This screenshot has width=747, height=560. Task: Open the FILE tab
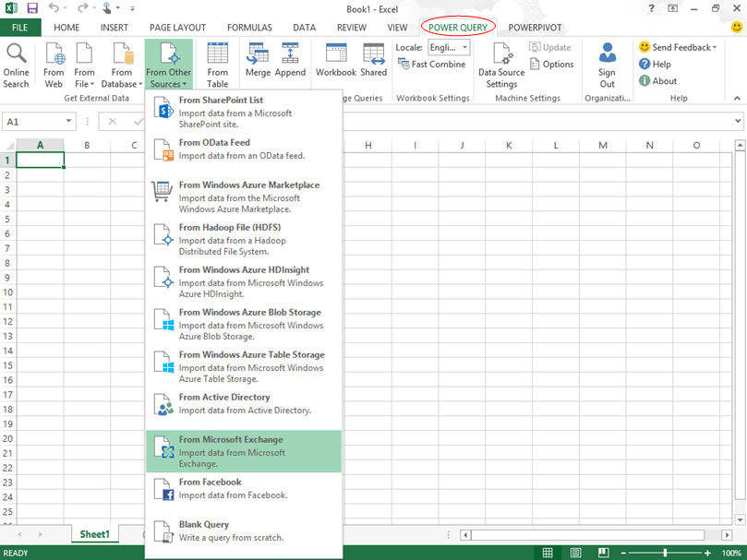pyautogui.click(x=20, y=28)
